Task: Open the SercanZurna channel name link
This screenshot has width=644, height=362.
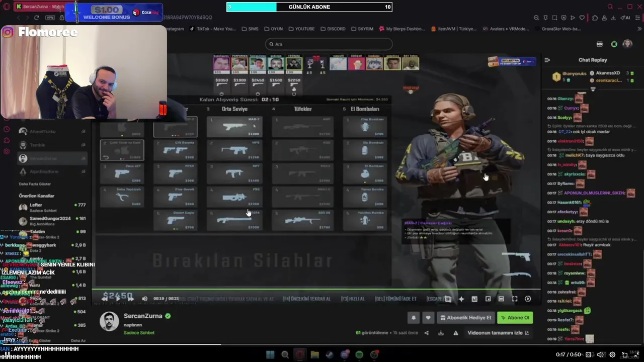Action: coord(143,316)
